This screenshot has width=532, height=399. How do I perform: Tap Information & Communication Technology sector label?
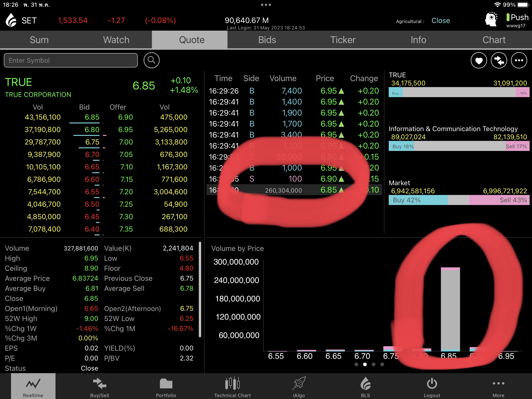click(x=453, y=129)
